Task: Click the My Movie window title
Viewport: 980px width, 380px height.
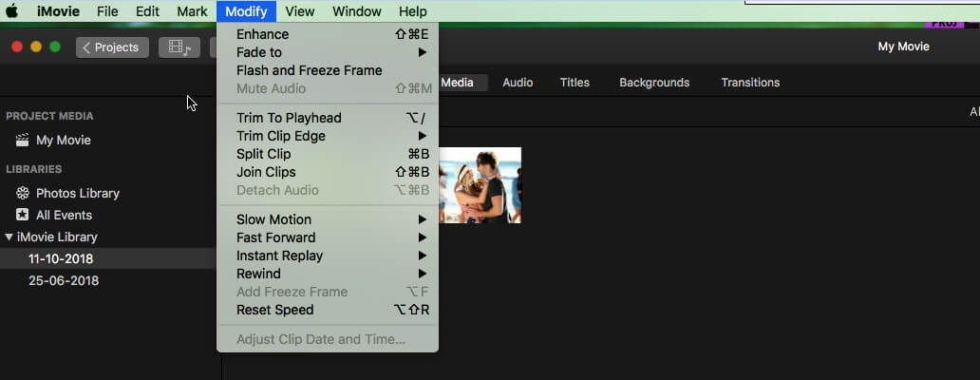Action: 903,47
